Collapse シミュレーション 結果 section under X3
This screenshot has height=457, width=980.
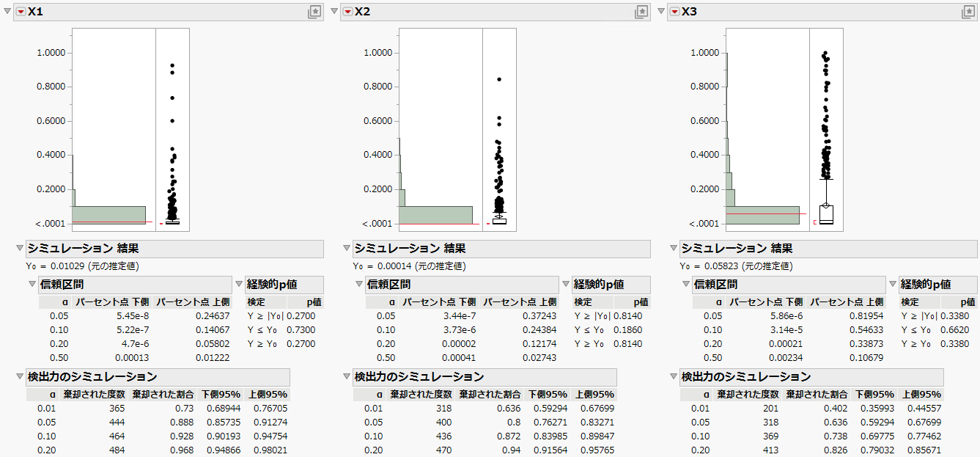[x=674, y=249]
